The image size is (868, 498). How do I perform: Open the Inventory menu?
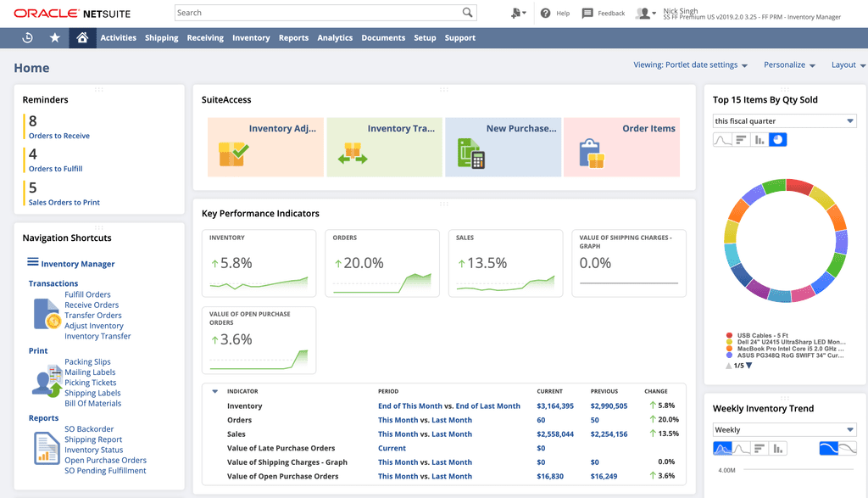point(251,37)
